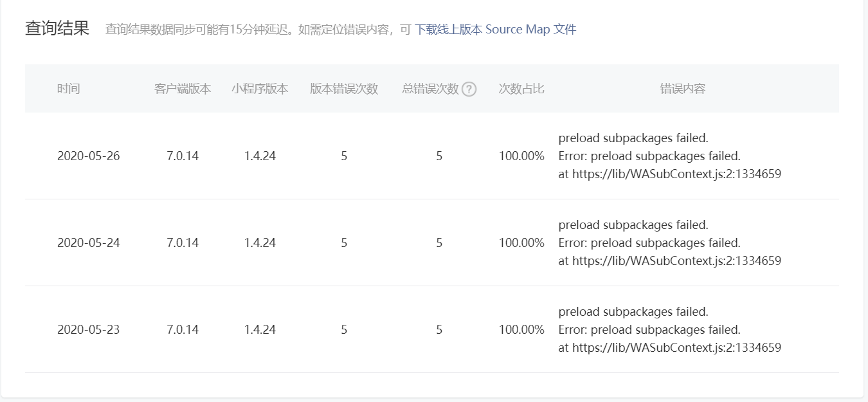Viewport: 868px width, 402px height.
Task: Click the 100.00% cell in 2020-05-24 row
Action: tap(521, 243)
